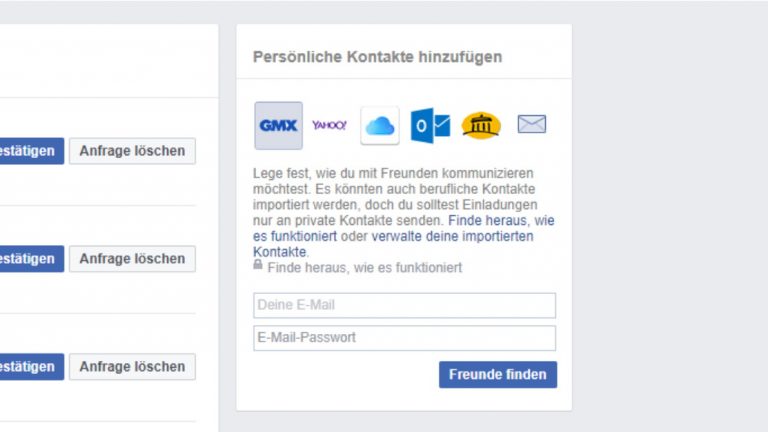Select the iCloud cloud icon
This screenshot has width=768, height=432.
pos(380,126)
